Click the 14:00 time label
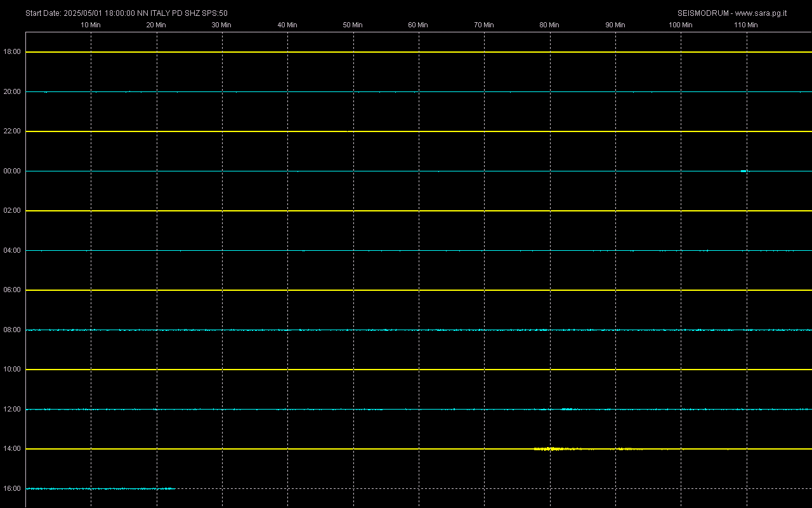This screenshot has width=812, height=508. tap(13, 449)
